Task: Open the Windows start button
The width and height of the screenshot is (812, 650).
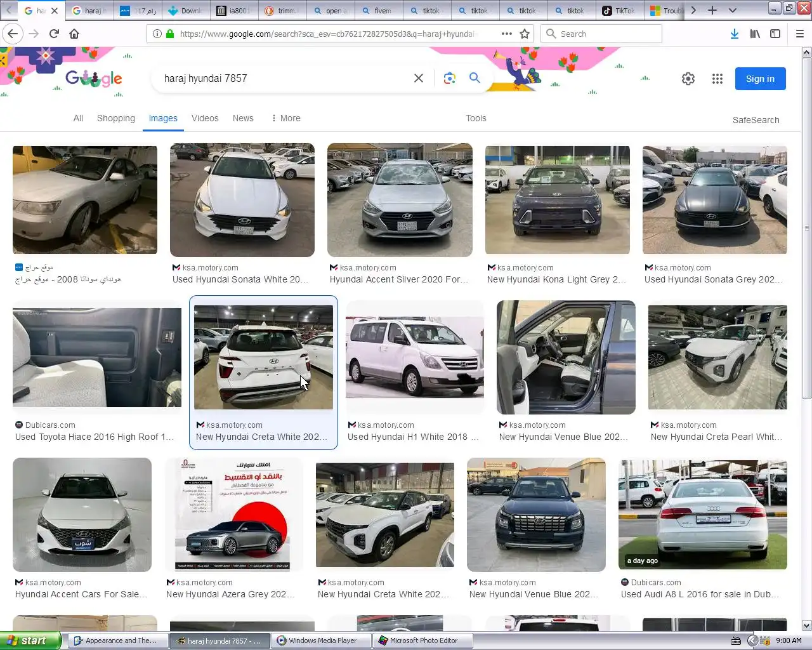Action: tap(30, 640)
